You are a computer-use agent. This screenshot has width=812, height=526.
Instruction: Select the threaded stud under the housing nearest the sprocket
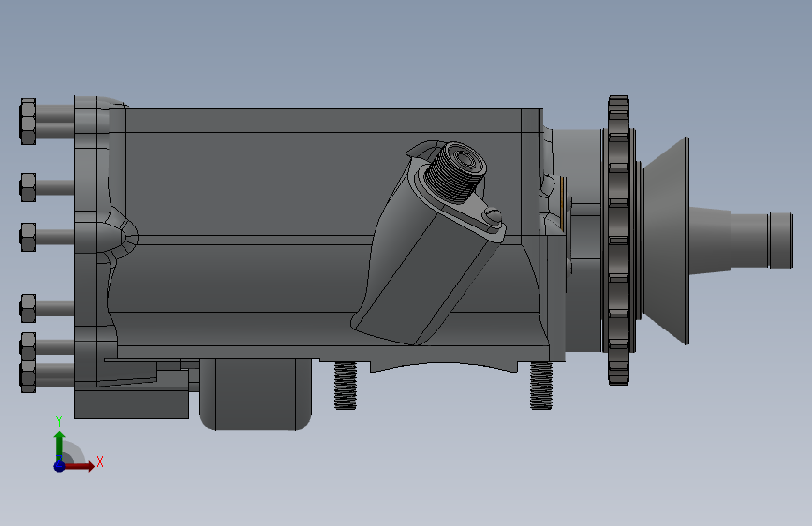click(x=541, y=386)
